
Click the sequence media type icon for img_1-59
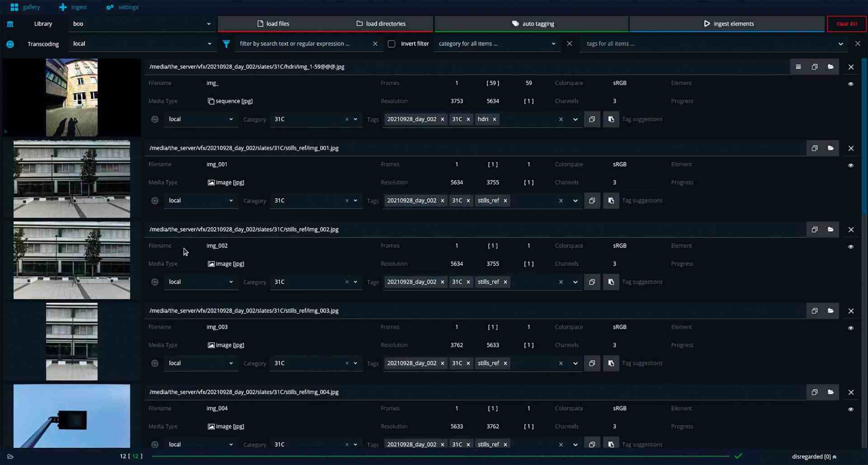tap(210, 101)
